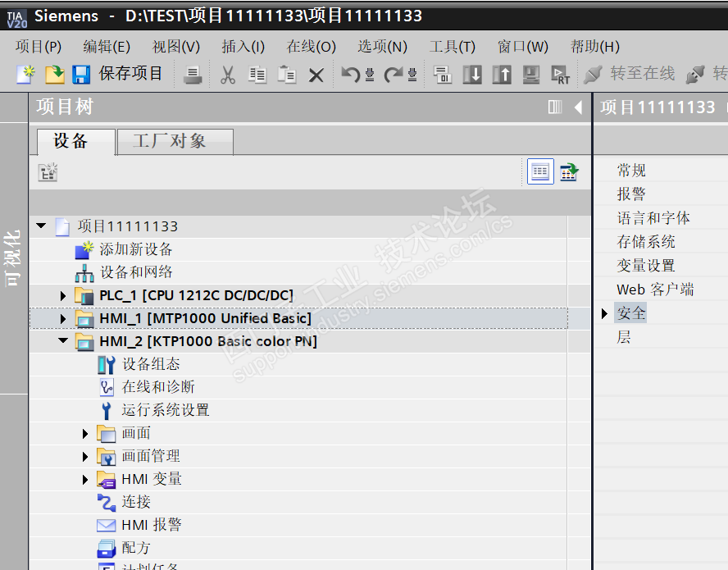The height and width of the screenshot is (570, 728).
Task: Click the Open project toolbar icon
Action: click(x=54, y=75)
